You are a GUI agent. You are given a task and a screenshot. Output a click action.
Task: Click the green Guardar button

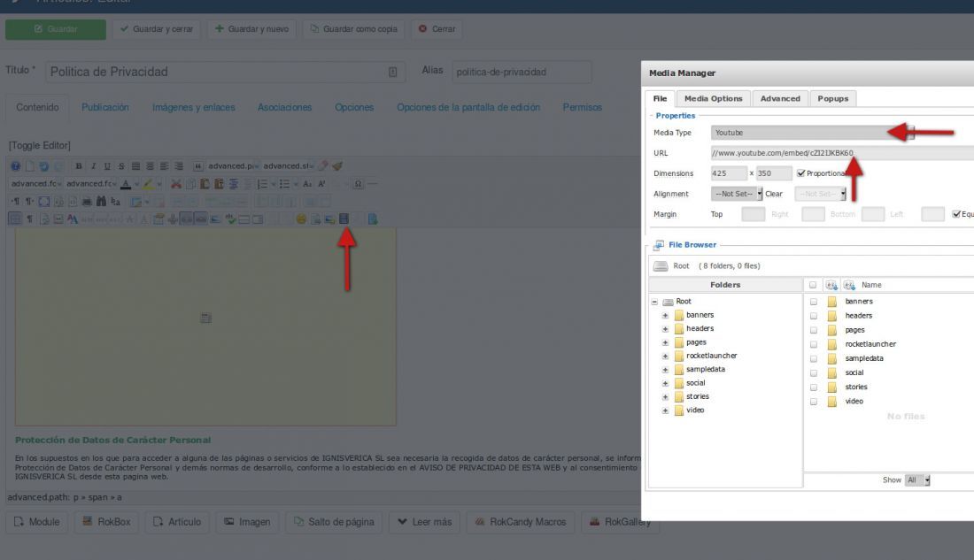tap(56, 29)
